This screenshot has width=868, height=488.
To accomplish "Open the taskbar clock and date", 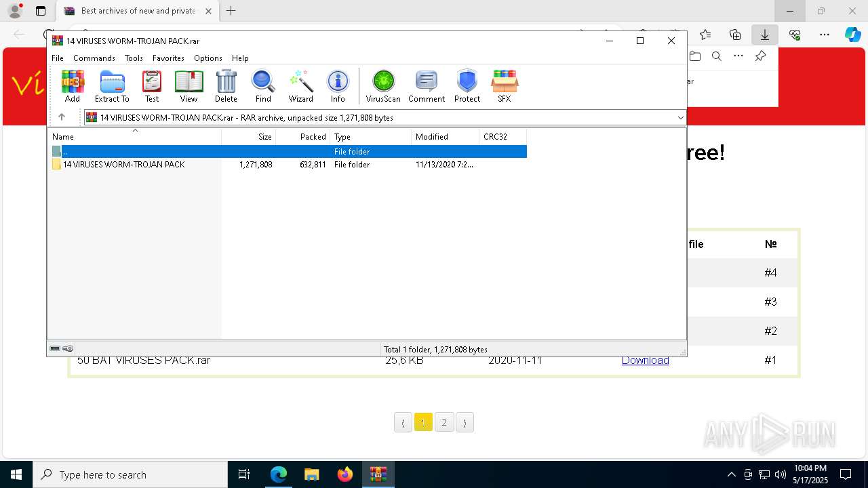I will pyautogui.click(x=810, y=474).
